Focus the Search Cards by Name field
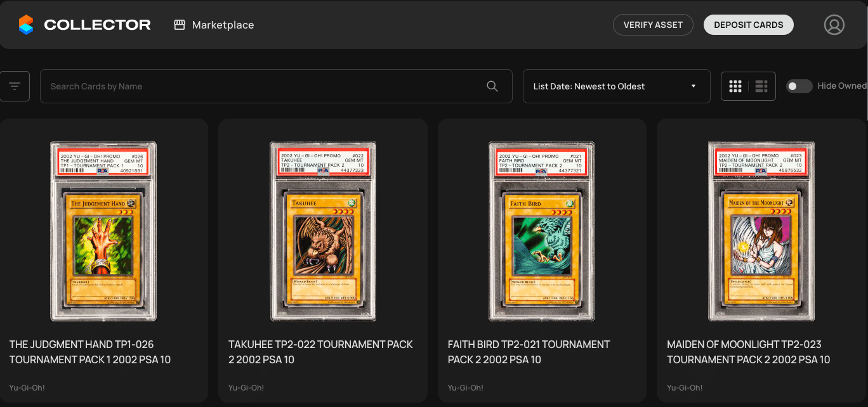Viewport: 868px width, 407px height. pos(276,86)
